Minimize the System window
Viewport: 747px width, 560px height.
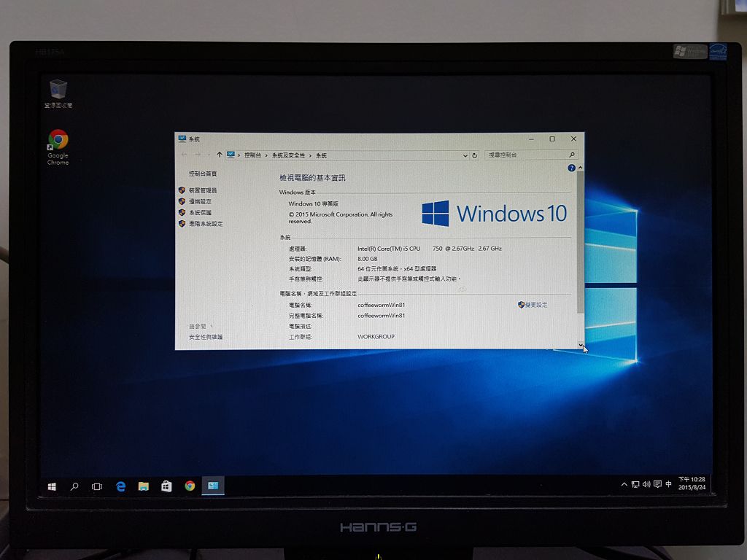tap(531, 139)
